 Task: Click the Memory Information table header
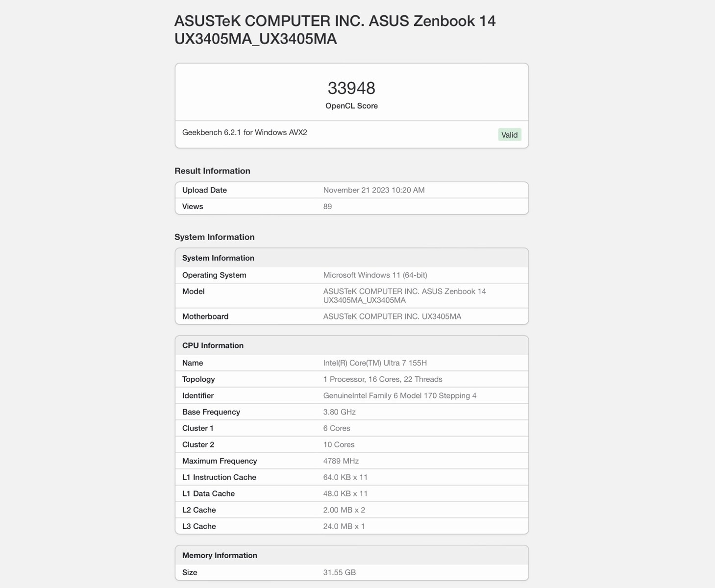[x=220, y=555]
